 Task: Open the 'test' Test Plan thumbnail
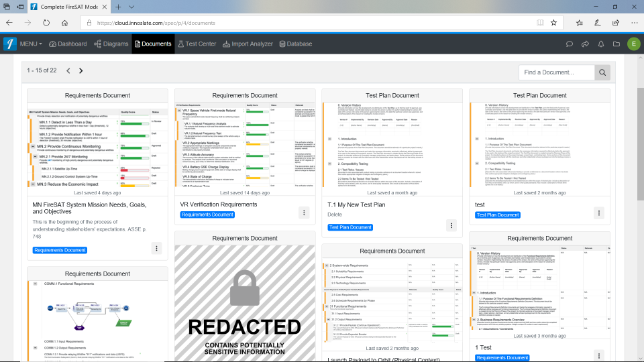(539, 149)
